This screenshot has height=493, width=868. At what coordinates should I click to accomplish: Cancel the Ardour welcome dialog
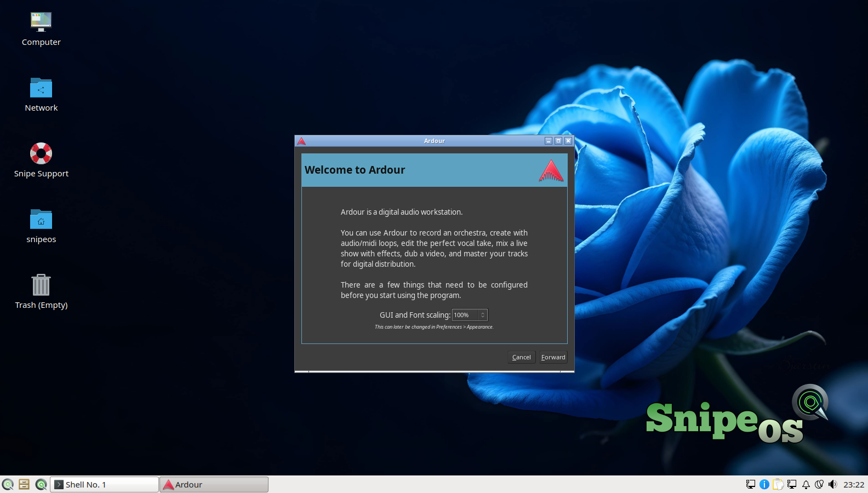[522, 357]
